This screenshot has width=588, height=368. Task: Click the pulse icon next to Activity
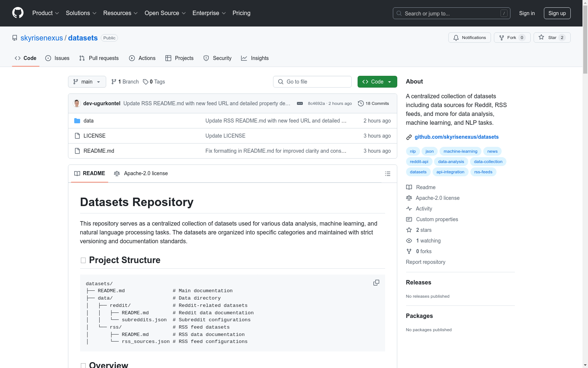[409, 209]
